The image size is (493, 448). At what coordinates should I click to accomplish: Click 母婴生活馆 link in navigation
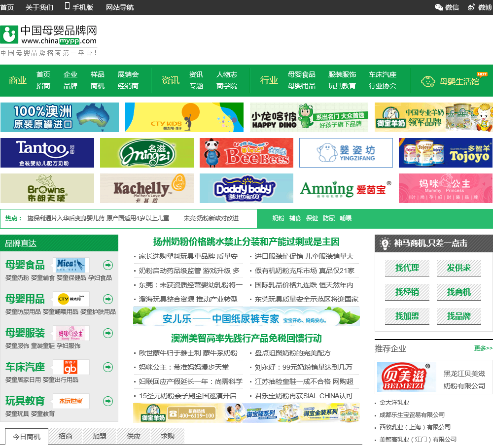(x=459, y=82)
